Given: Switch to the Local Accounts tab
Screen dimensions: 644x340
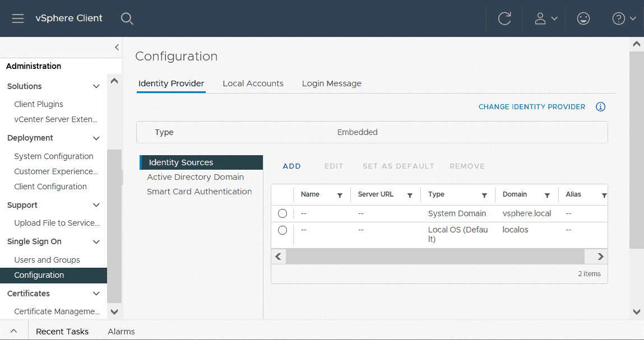Looking at the screenshot, I should pyautogui.click(x=253, y=83).
